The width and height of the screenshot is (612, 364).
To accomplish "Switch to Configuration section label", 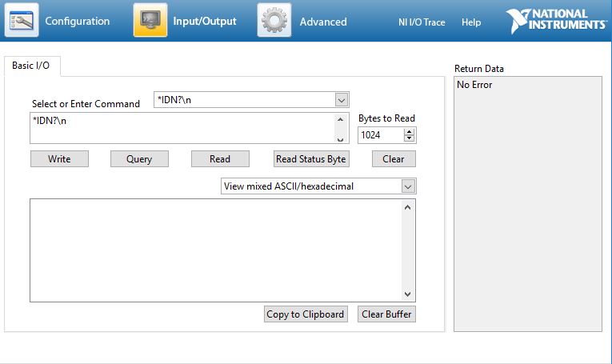I will [x=78, y=21].
